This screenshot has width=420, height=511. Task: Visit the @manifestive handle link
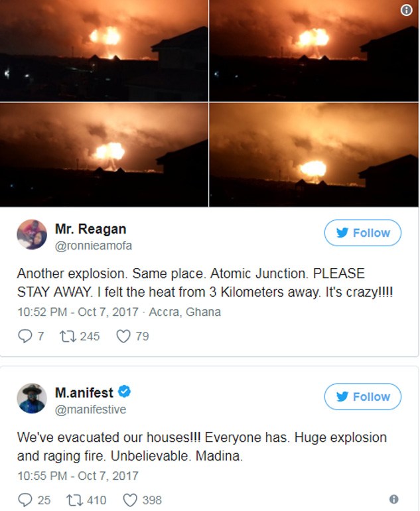[90, 409]
